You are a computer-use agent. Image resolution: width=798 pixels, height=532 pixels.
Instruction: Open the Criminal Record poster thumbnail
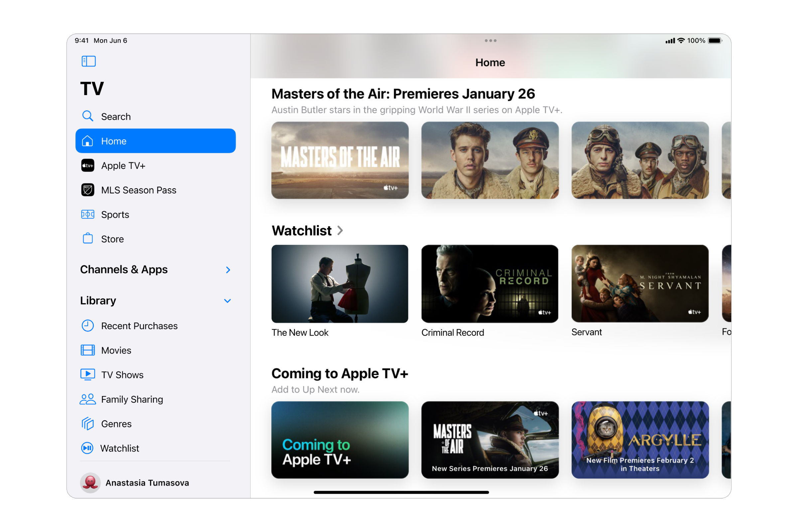click(x=490, y=284)
